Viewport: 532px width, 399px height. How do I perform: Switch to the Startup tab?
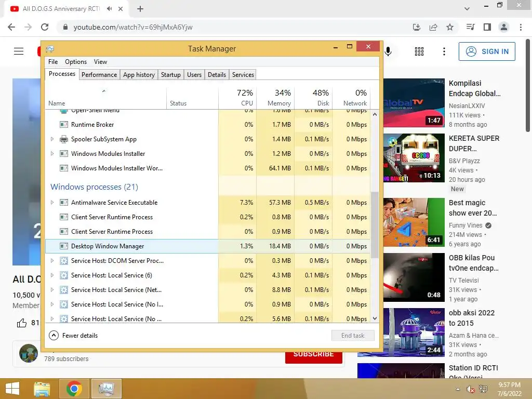click(170, 75)
